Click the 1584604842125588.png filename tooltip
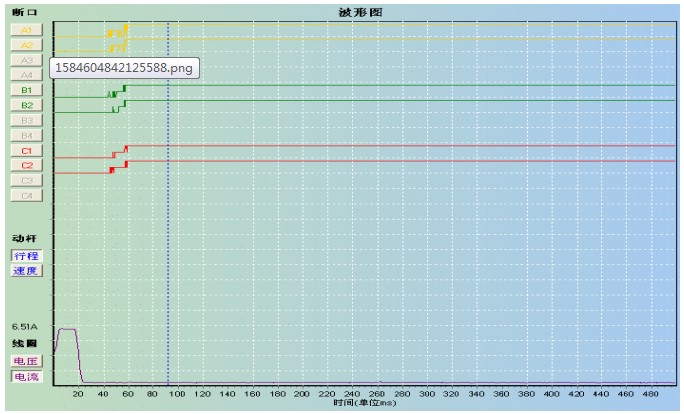The width and height of the screenshot is (684, 414). [124, 68]
